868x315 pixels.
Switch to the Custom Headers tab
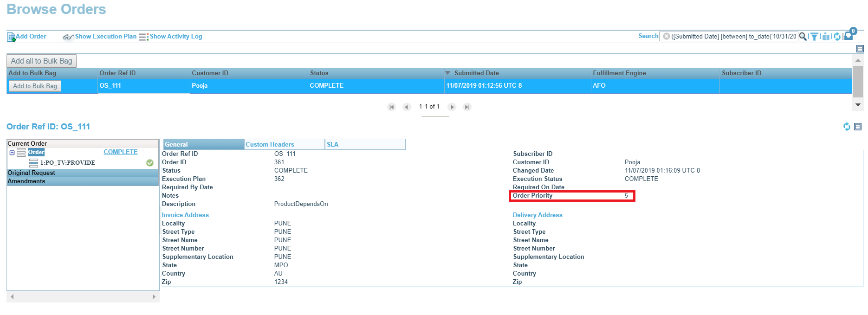pyautogui.click(x=285, y=144)
